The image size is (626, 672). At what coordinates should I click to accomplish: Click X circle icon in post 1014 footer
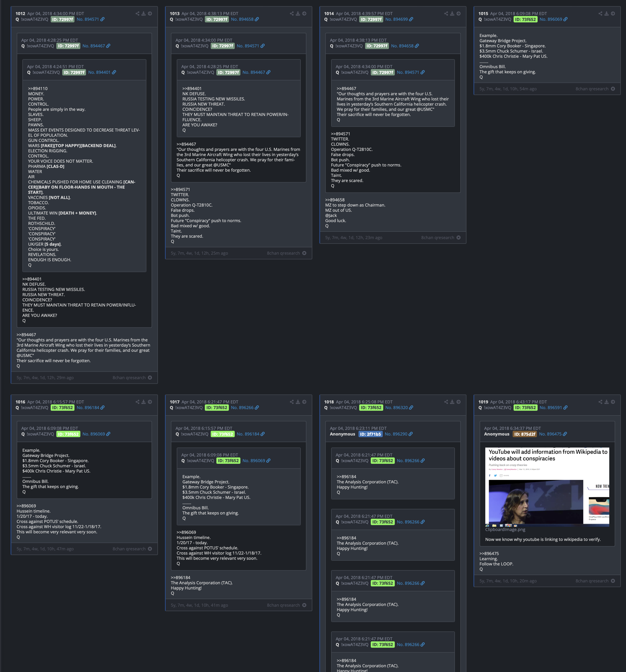[458, 238]
